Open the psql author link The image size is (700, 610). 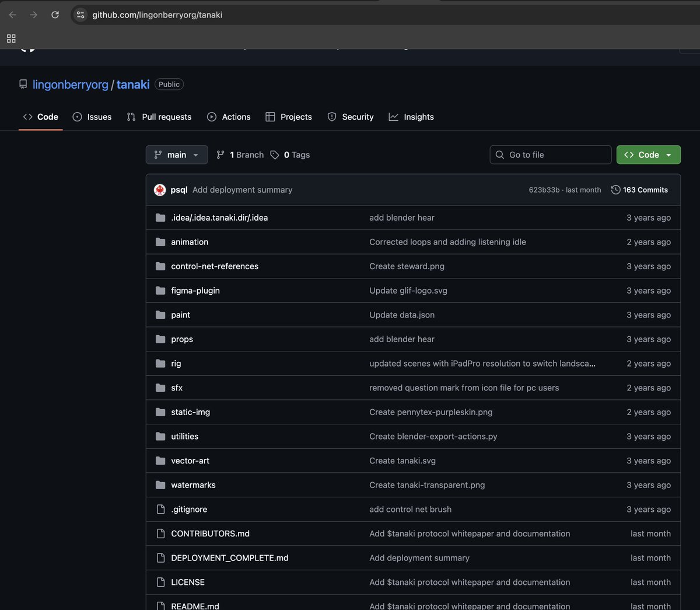coord(179,190)
